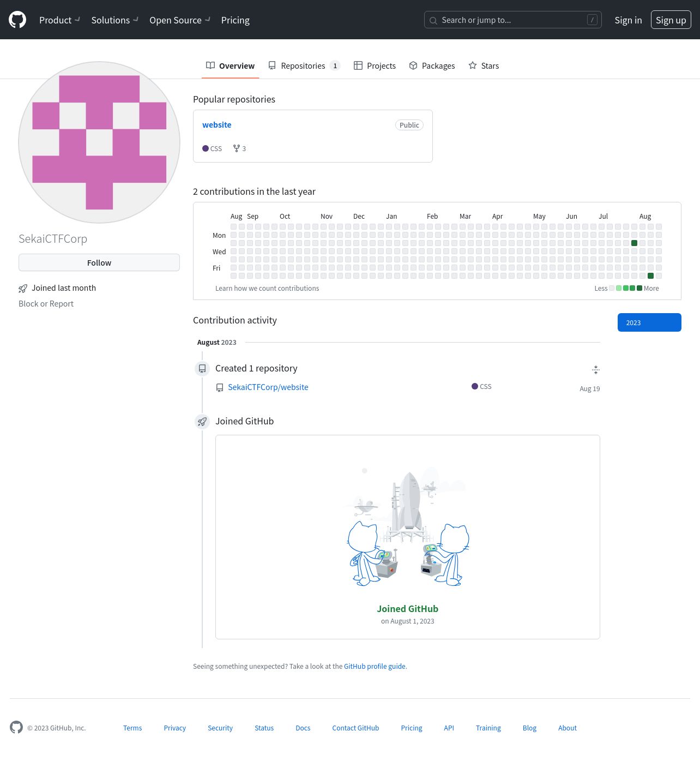Viewport: 700px width, 761px height.
Task: Open the GitHub profile guide link
Action: click(375, 667)
